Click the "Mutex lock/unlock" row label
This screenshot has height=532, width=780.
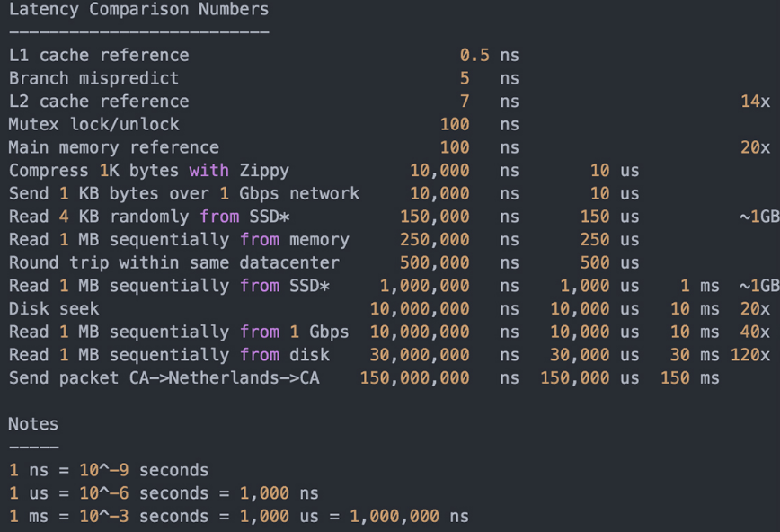click(x=93, y=124)
